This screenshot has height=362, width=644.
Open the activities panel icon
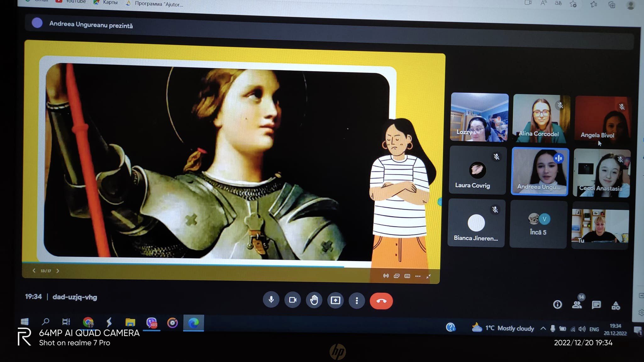(x=616, y=305)
